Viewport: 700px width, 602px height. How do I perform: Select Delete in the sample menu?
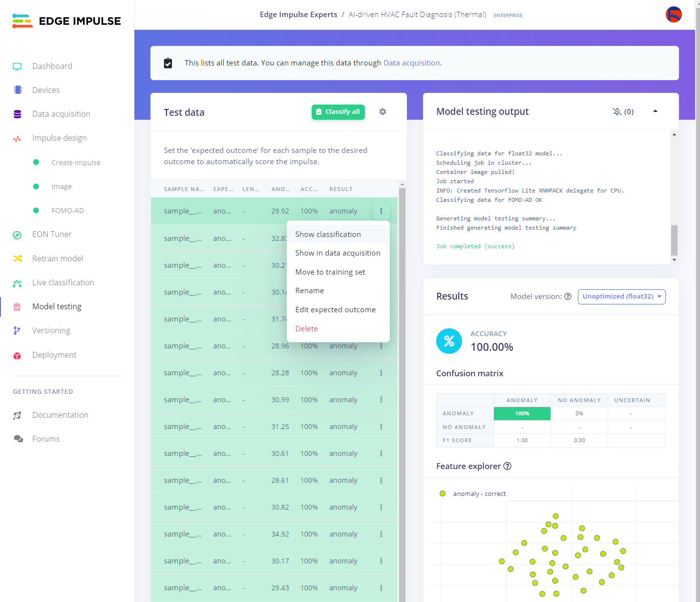click(x=306, y=329)
